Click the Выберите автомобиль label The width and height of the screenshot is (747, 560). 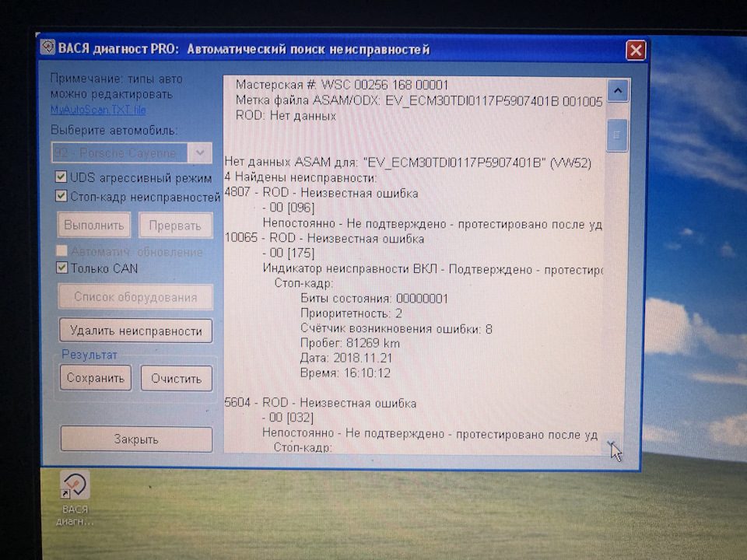tap(114, 130)
